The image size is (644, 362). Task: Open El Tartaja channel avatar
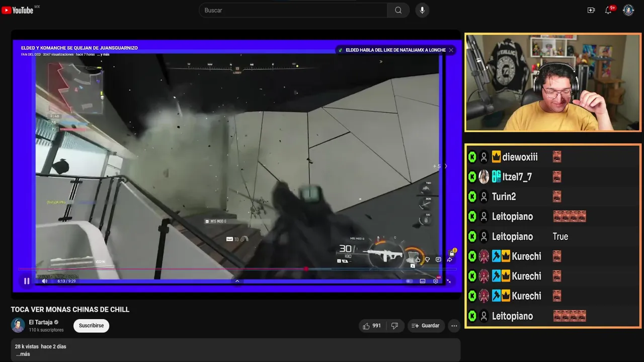click(18, 325)
